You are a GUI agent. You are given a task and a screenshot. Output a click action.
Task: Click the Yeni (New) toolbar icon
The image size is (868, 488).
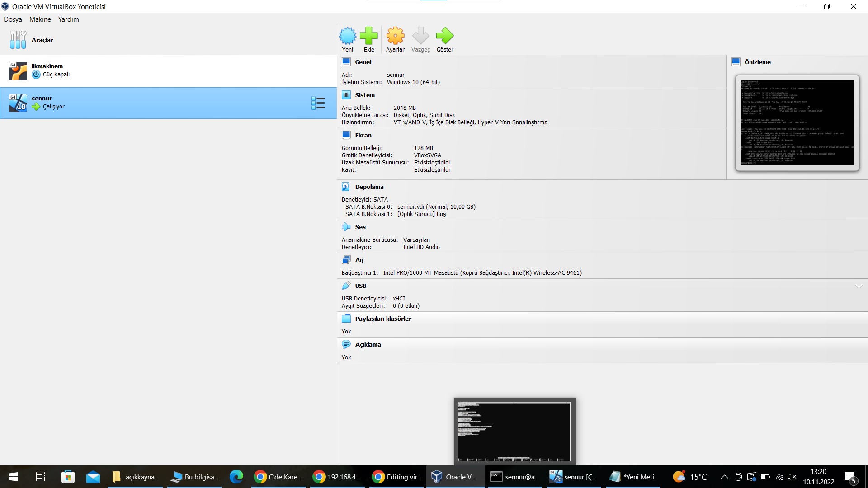pyautogui.click(x=347, y=36)
